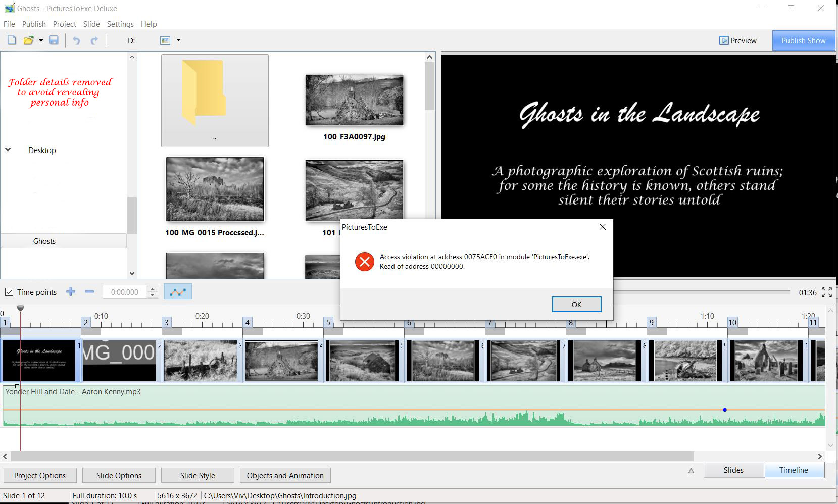The width and height of the screenshot is (838, 504).
Task: Click the Publish Show button
Action: [x=803, y=40]
